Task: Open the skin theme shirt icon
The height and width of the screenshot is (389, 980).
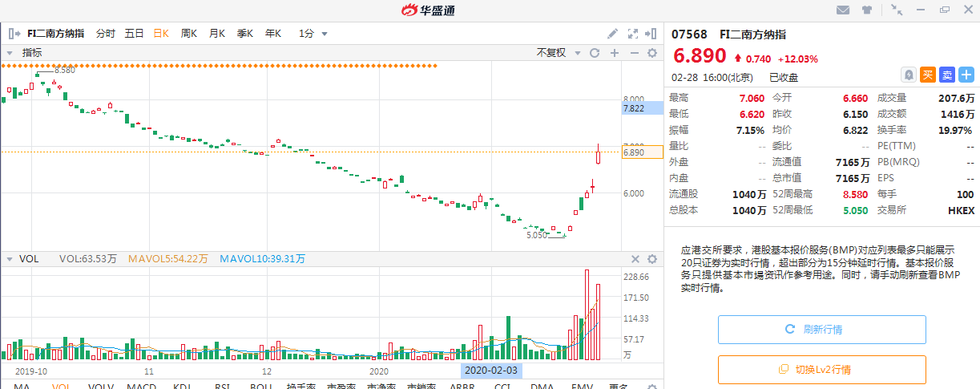Action: pyautogui.click(x=867, y=10)
